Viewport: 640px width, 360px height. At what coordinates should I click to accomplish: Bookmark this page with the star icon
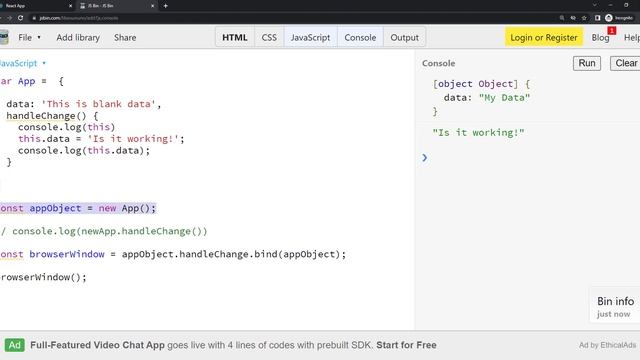click(584, 18)
